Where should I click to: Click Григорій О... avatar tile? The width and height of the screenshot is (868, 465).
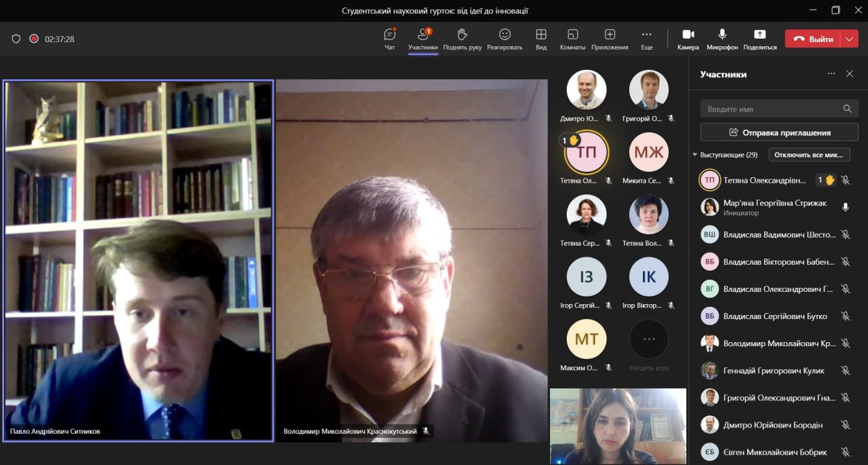(x=649, y=90)
